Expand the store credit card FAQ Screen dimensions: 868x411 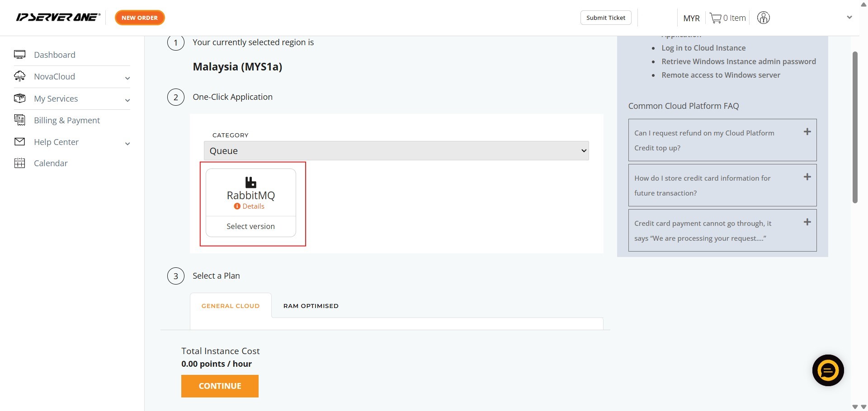807,177
